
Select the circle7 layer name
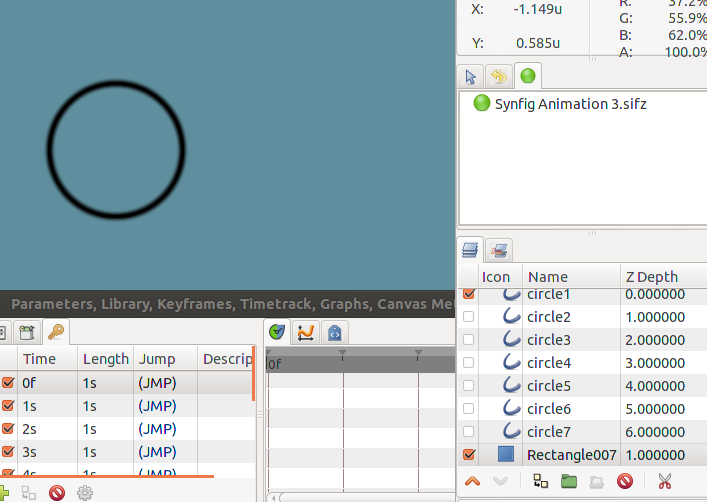pos(549,432)
